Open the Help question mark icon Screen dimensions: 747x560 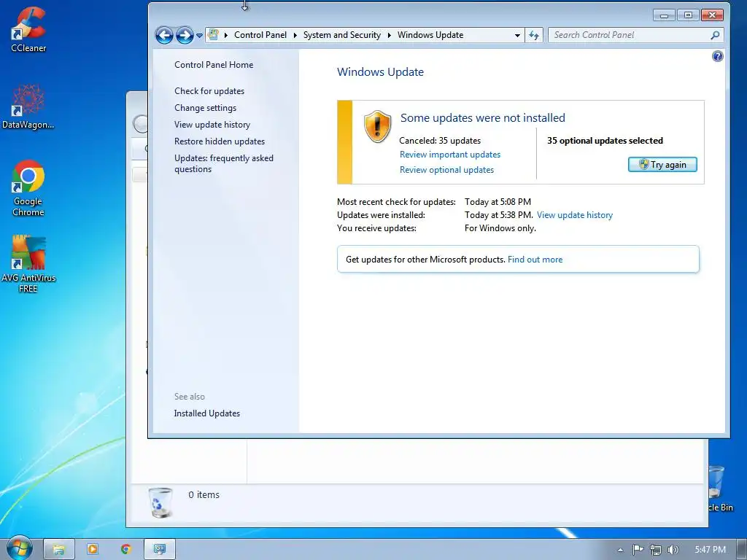[x=718, y=56]
